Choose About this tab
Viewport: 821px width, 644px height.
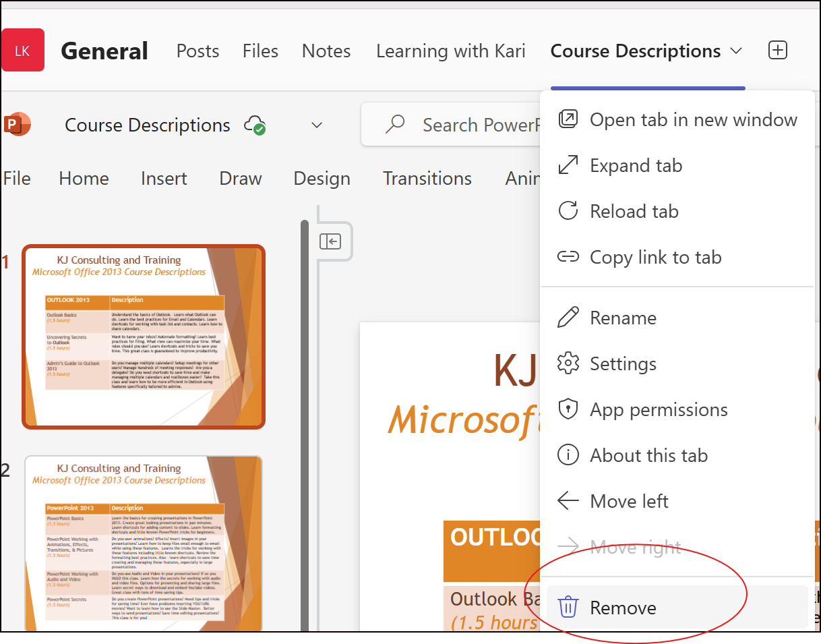pyautogui.click(x=677, y=455)
